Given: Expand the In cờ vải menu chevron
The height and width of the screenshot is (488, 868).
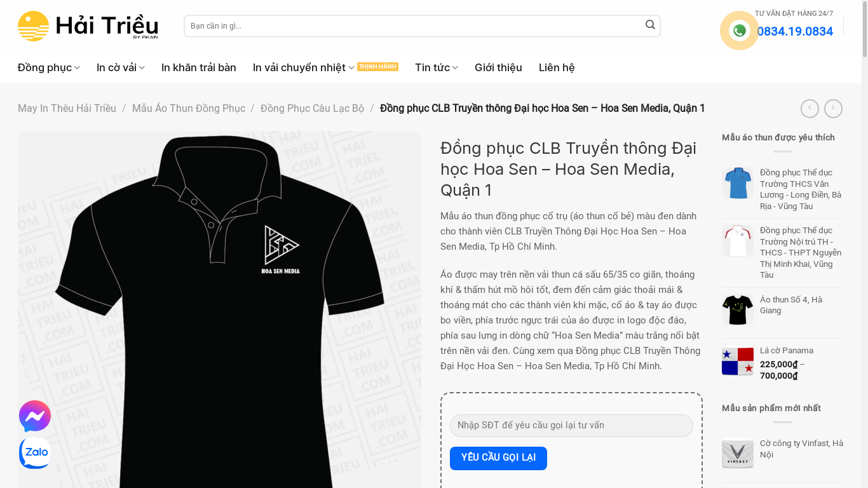Looking at the screenshot, I should coord(142,67).
